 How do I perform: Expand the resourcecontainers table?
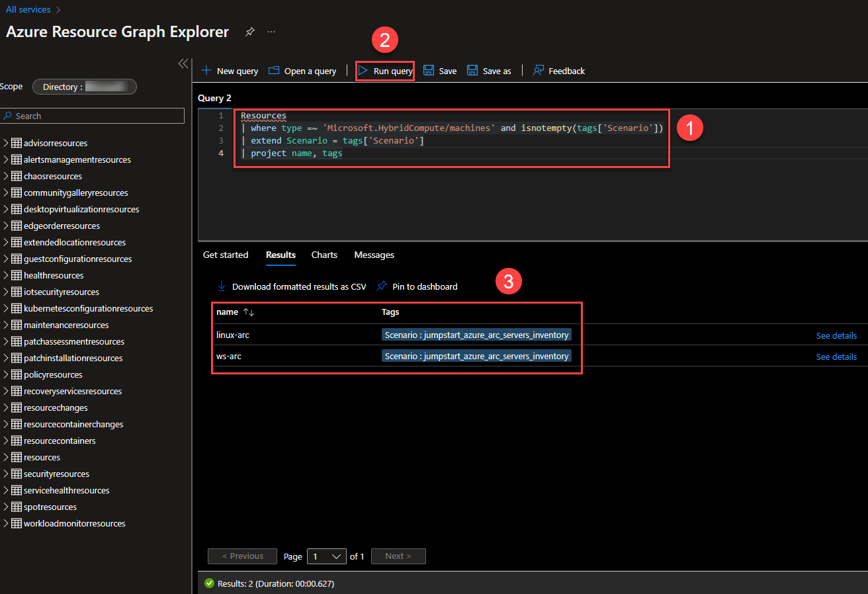[6, 441]
